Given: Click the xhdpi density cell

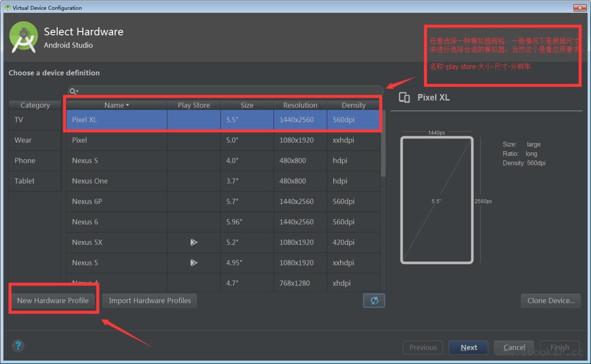Looking at the screenshot, I should point(354,283).
